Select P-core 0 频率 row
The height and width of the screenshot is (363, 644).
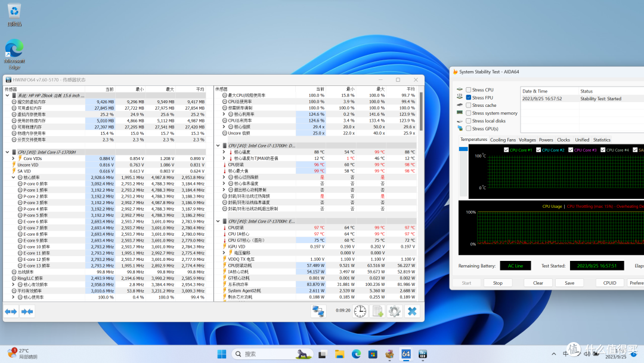coord(106,184)
